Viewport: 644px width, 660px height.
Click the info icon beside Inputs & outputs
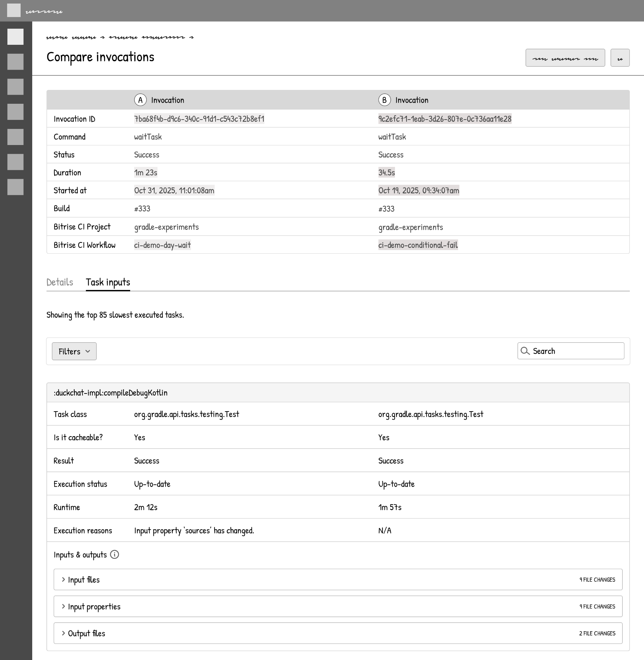click(x=115, y=554)
